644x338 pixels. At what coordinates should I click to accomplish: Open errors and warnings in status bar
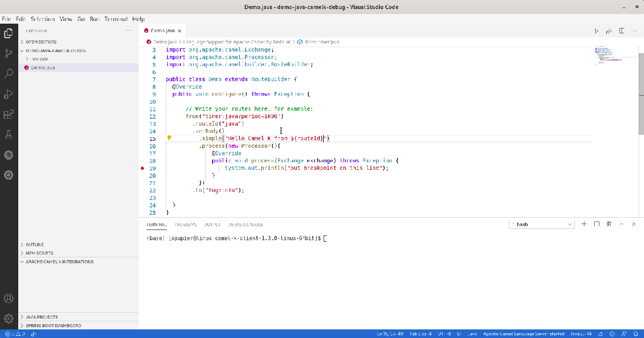pos(14,334)
